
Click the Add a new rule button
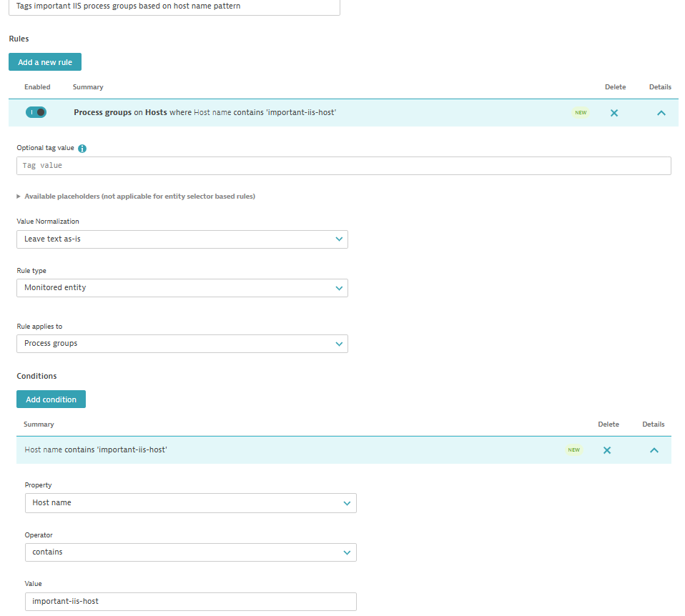[x=45, y=62]
